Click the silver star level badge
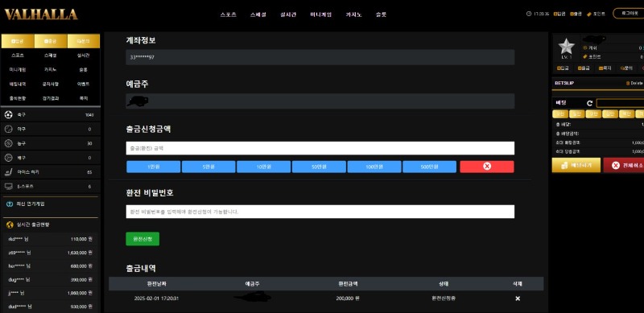This screenshot has height=313, width=644. tap(567, 47)
